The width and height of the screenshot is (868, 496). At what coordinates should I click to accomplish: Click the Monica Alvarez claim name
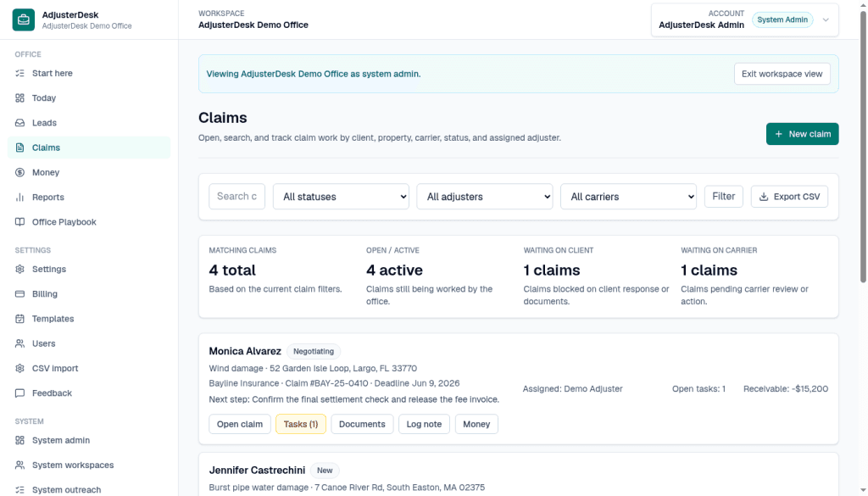pos(245,351)
